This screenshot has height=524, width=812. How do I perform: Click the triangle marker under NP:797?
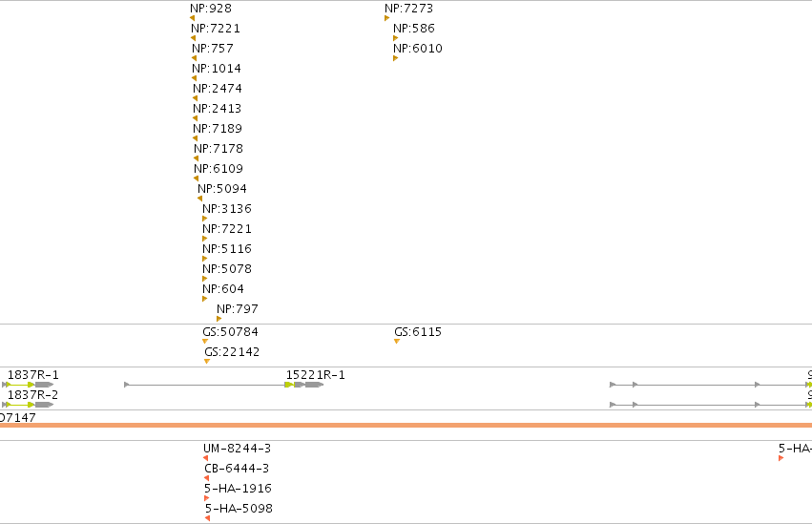[x=219, y=319]
